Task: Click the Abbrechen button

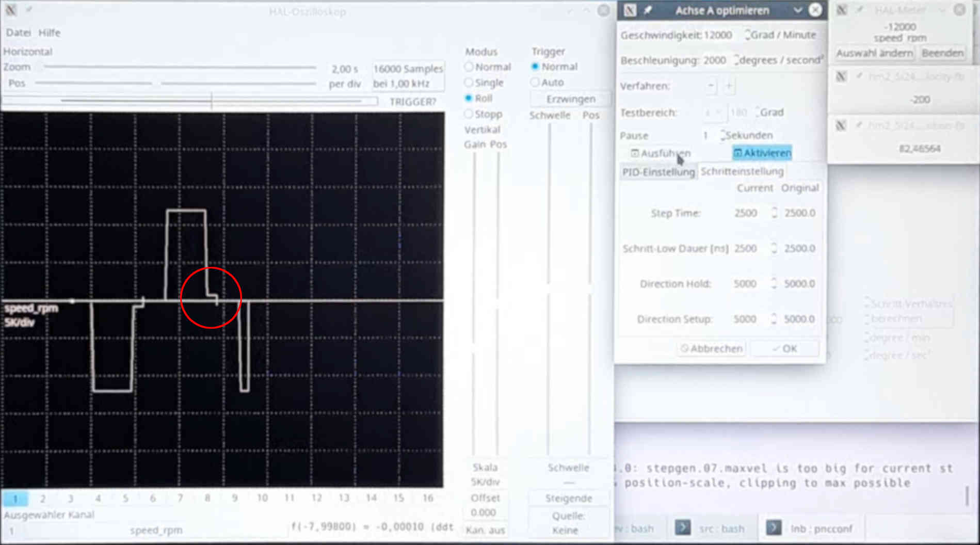Action: 712,348
